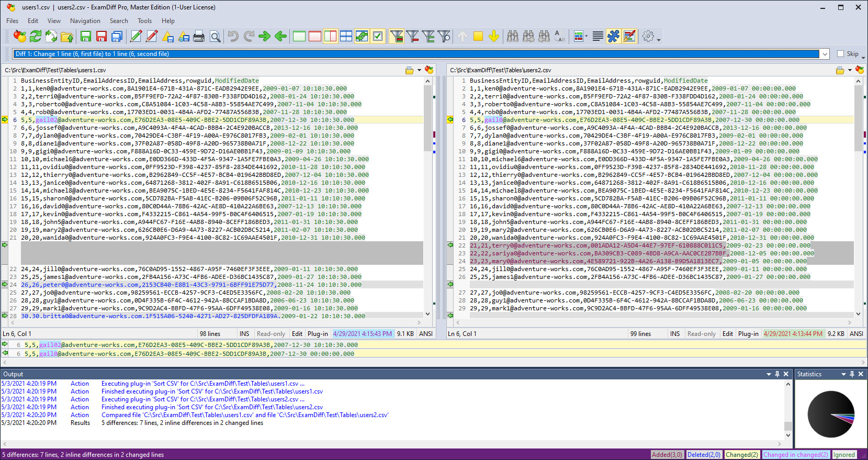Open the Tools menu
868x460 pixels.
pyautogui.click(x=144, y=21)
